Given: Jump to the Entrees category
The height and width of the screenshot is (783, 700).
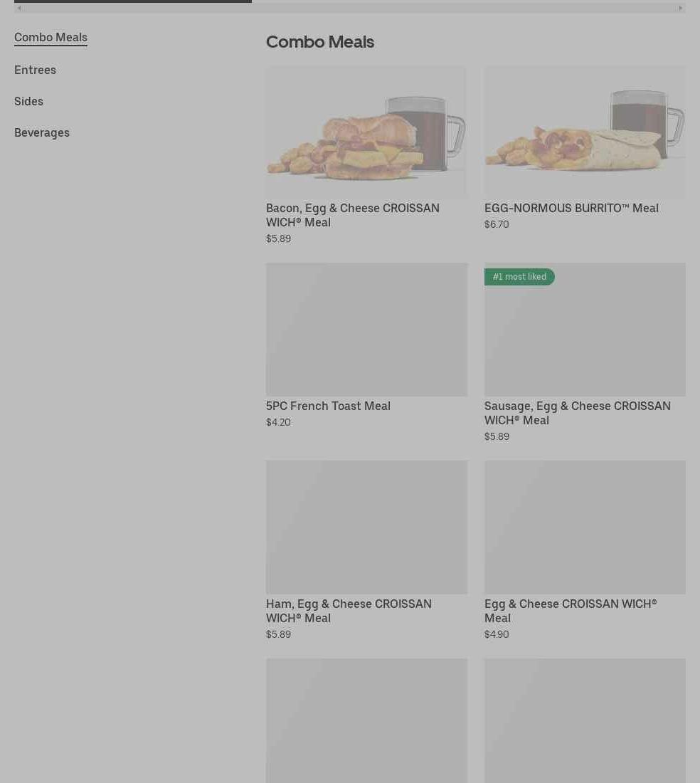Looking at the screenshot, I should pos(35,70).
